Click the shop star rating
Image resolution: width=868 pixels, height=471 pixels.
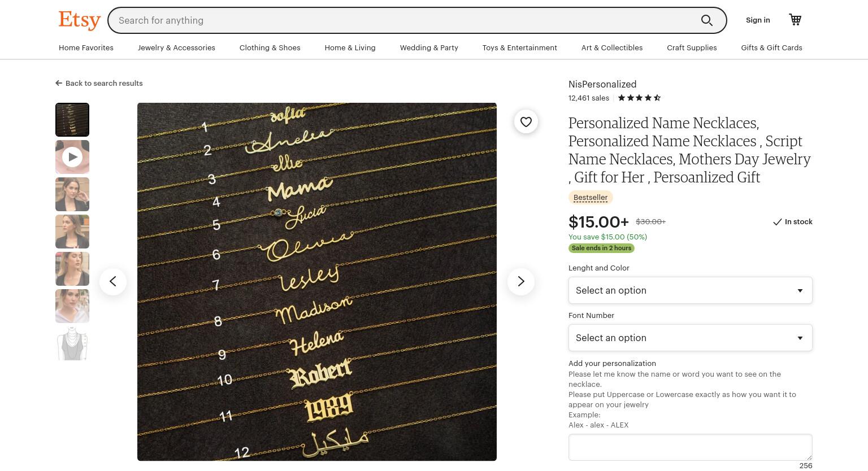click(639, 98)
